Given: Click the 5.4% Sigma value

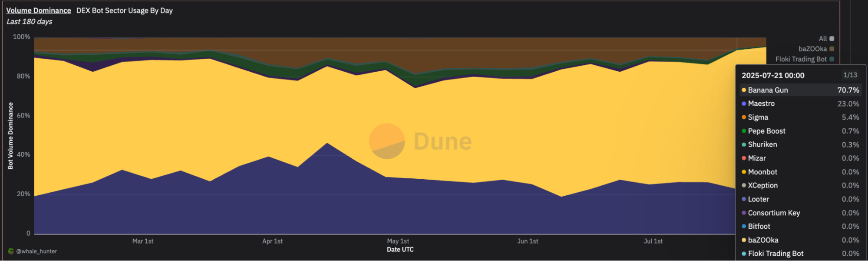Looking at the screenshot, I should pos(850,117).
